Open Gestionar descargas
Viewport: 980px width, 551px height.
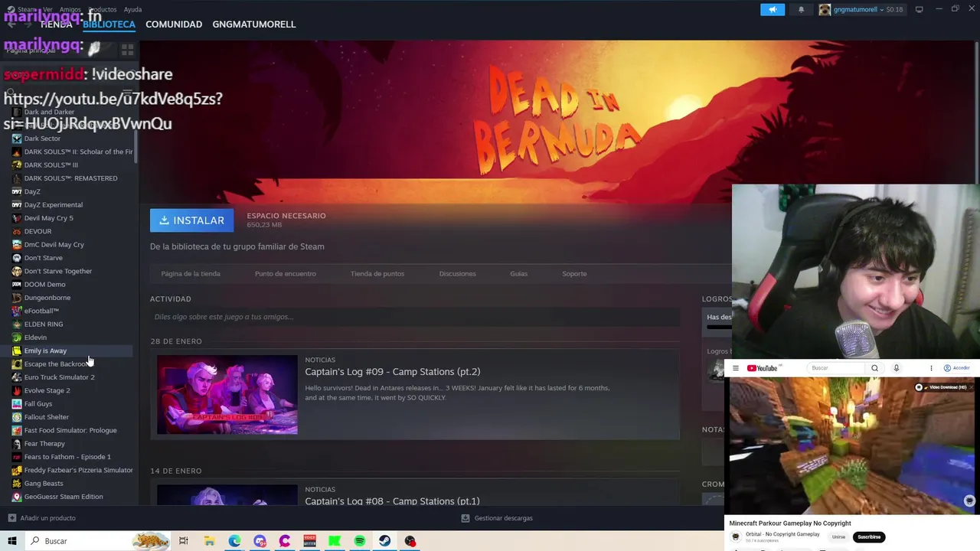[497, 518]
